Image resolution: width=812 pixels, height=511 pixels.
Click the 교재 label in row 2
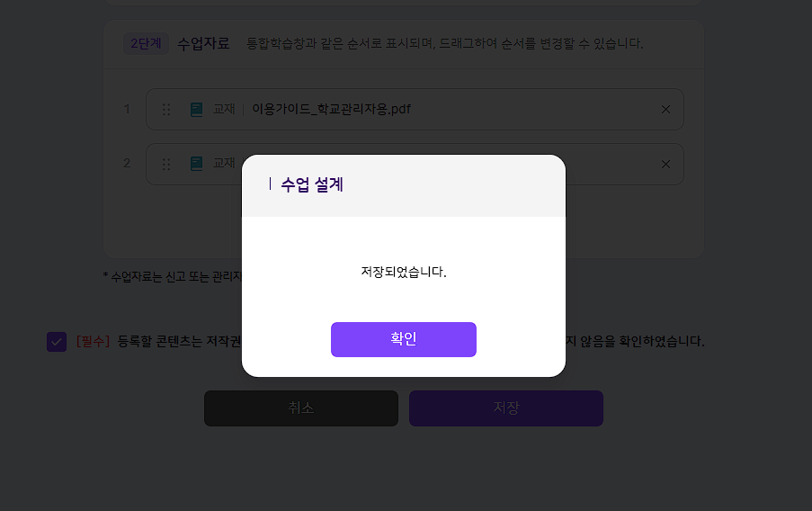pyautogui.click(x=224, y=163)
